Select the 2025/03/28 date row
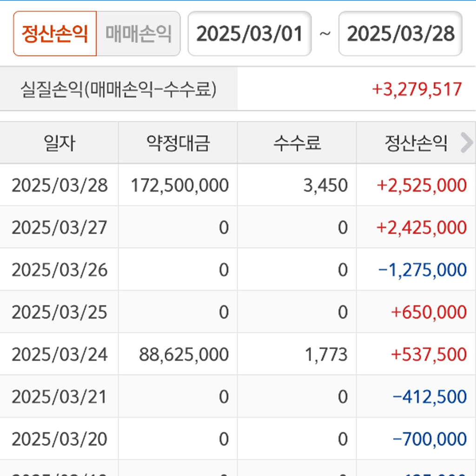Viewport: 476px width, 476px height. click(59, 185)
